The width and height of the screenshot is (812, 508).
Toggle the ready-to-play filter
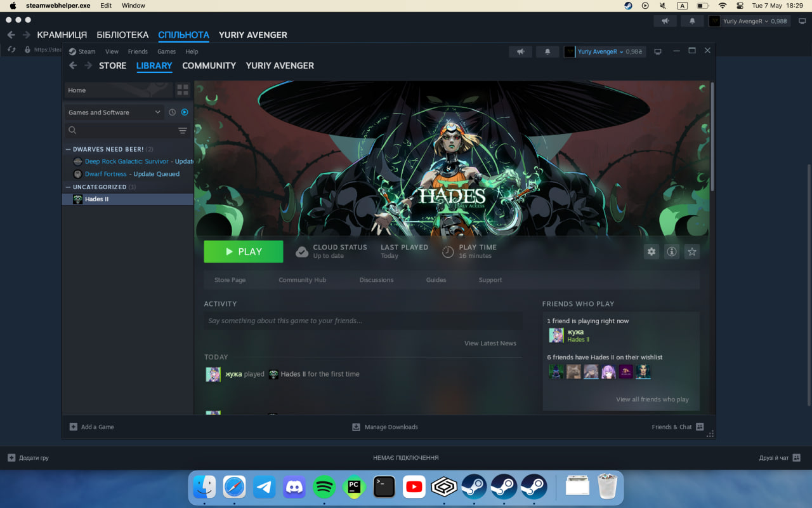point(185,112)
